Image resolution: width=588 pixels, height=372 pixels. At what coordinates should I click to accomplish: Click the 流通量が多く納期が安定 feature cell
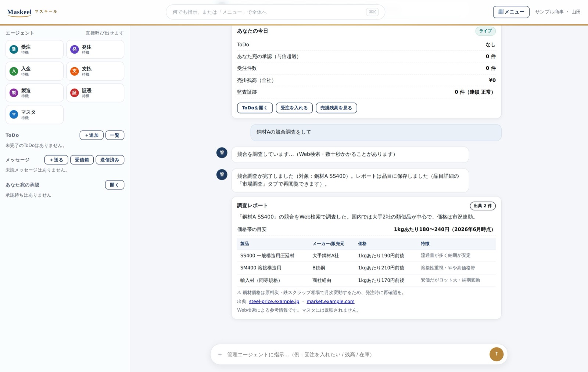445,256
